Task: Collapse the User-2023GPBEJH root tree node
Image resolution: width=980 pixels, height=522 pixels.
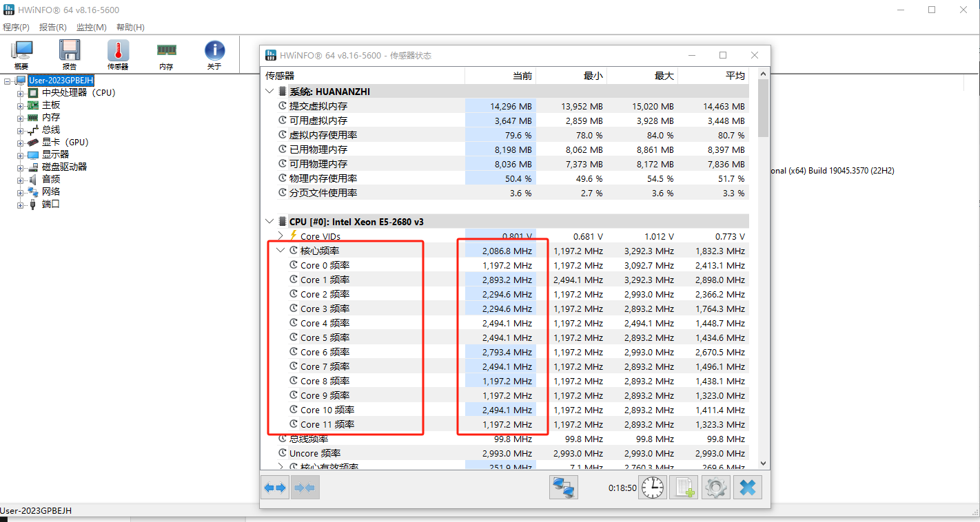Action: pos(8,81)
